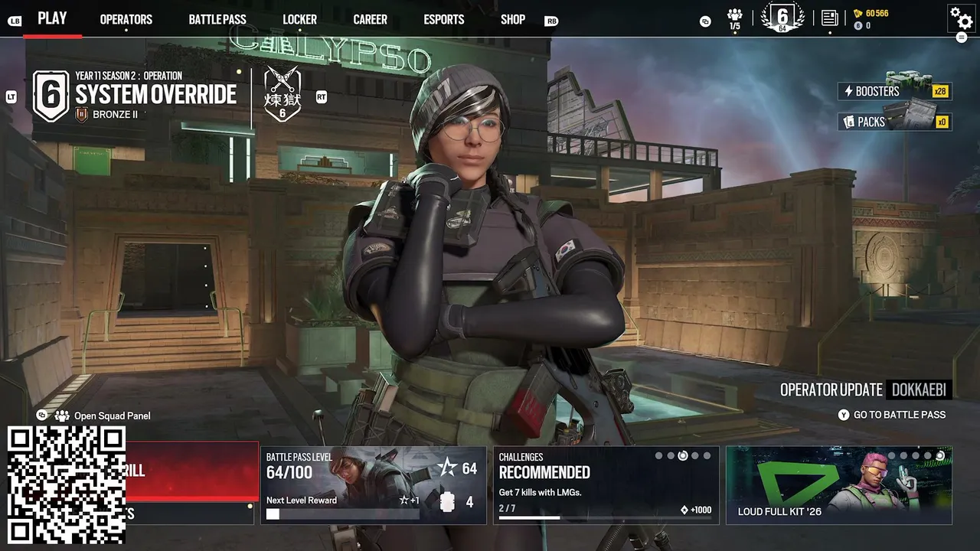
Task: Select fourth dot on LOUD kit banner
Action: (928, 456)
